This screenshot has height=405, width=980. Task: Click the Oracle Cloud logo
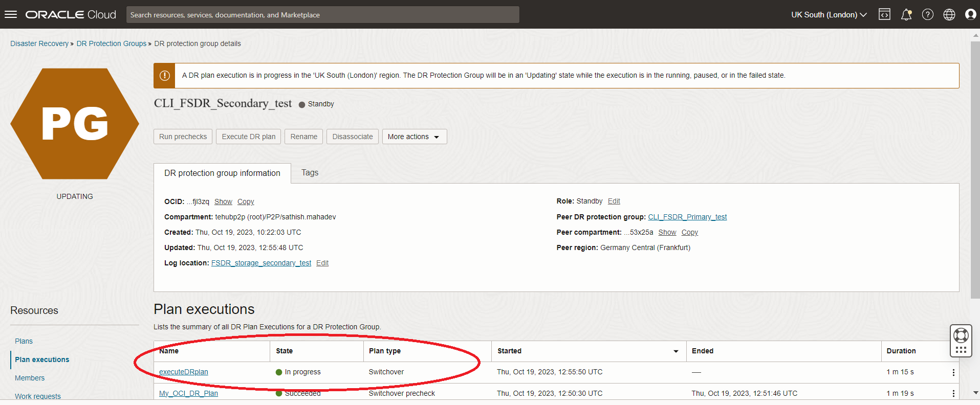[x=71, y=14]
